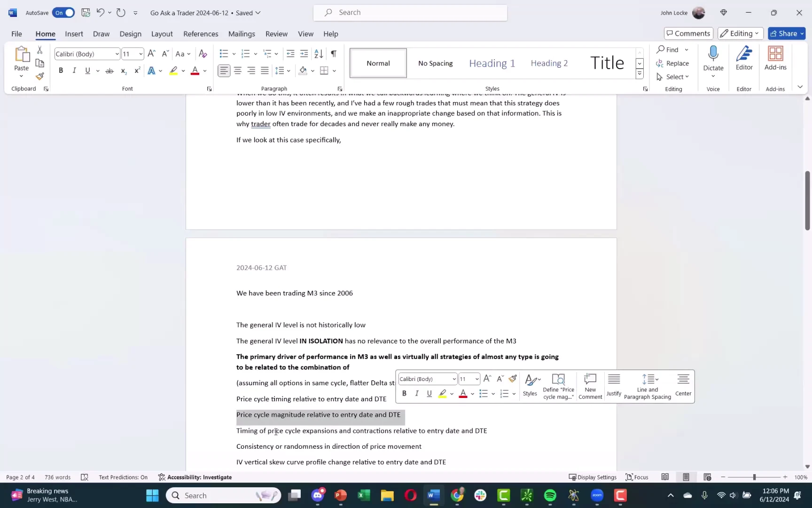Open the Select dropdown in Editing group
The image size is (812, 508).
click(x=672, y=77)
